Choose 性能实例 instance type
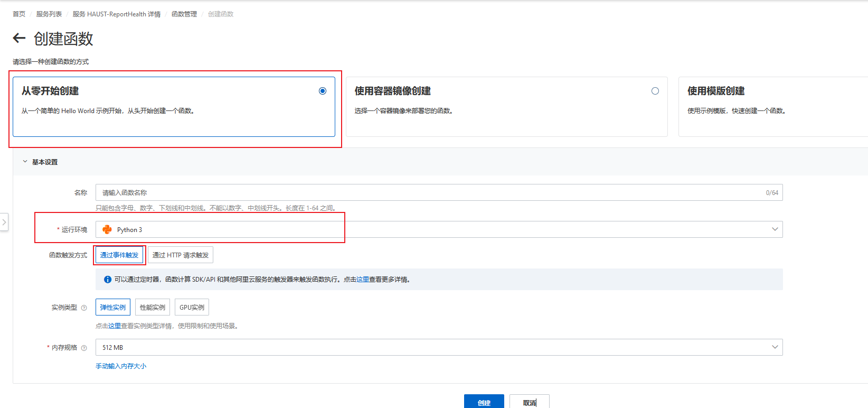 153,307
